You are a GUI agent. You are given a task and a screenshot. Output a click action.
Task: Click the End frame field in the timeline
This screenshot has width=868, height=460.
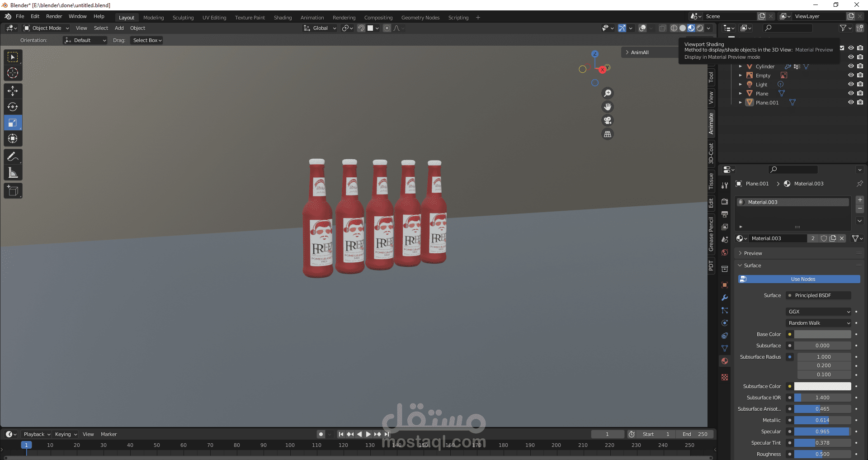tap(695, 434)
